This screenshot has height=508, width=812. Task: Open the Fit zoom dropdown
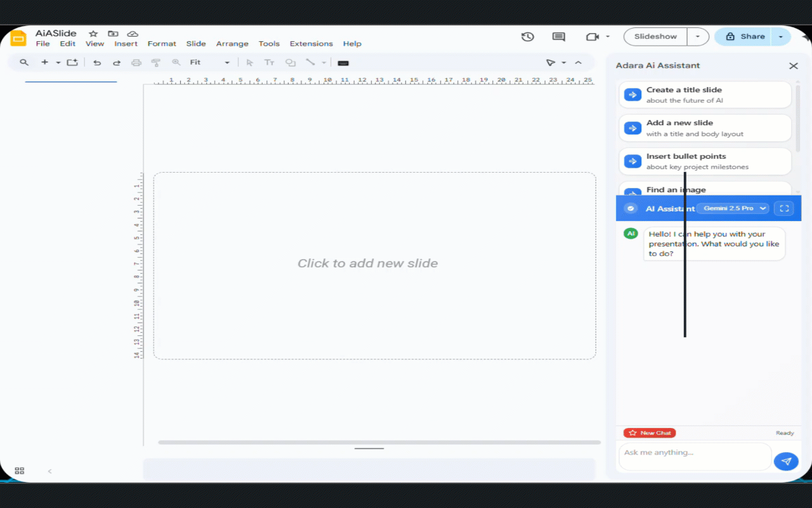pyautogui.click(x=226, y=62)
